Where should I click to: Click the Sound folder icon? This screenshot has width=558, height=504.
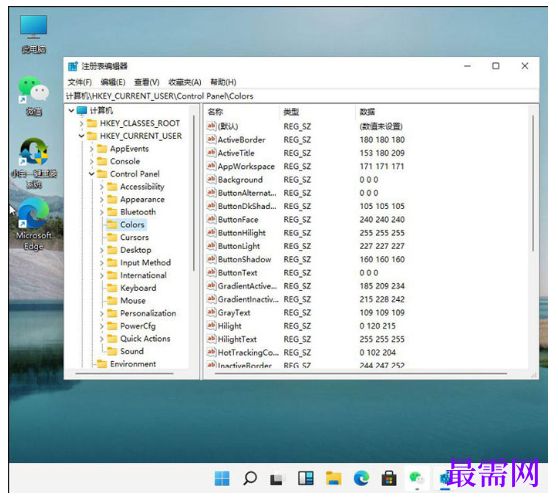click(112, 351)
